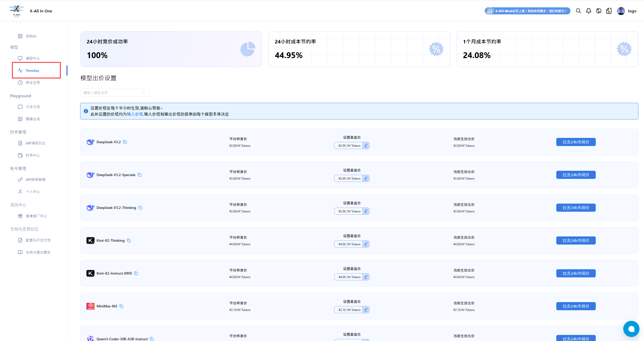Open the 控制台 dashboard menu item
The height and width of the screenshot is (341, 644).
tap(31, 36)
